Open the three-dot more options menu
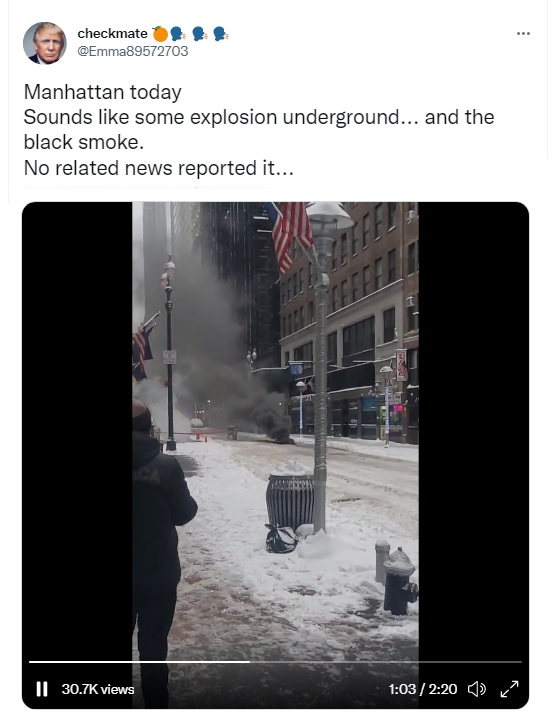The height and width of the screenshot is (716, 556). (523, 33)
